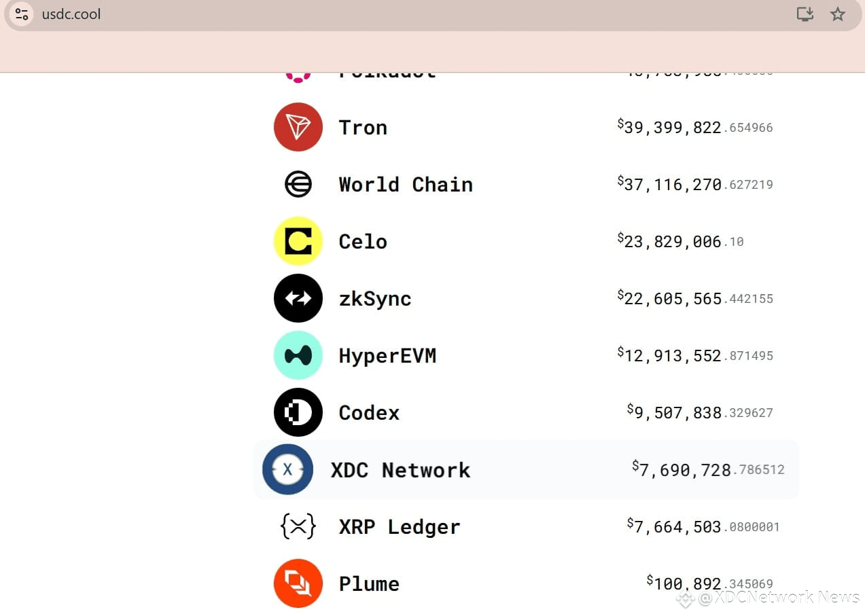Click the World Chain logo icon

(298, 184)
